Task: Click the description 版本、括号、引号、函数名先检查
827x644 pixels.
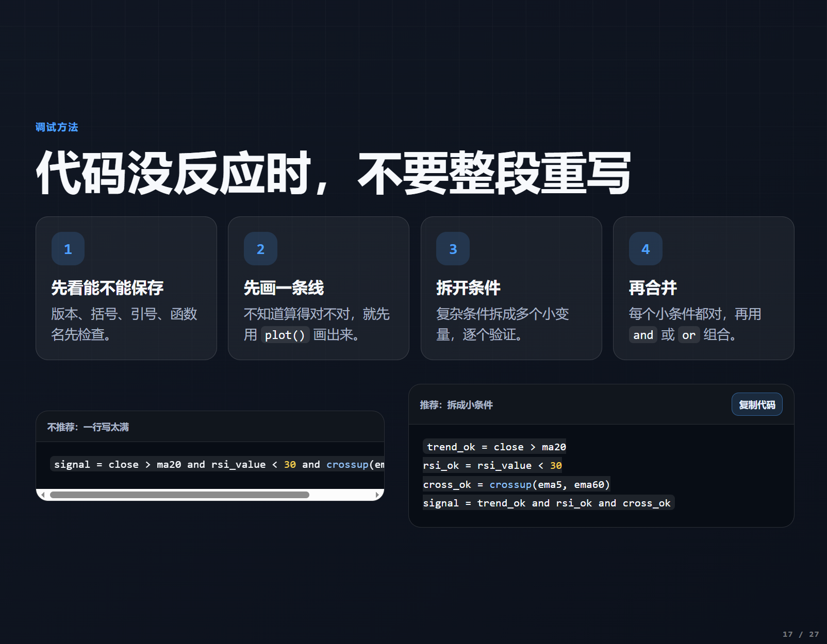Action: [x=124, y=324]
